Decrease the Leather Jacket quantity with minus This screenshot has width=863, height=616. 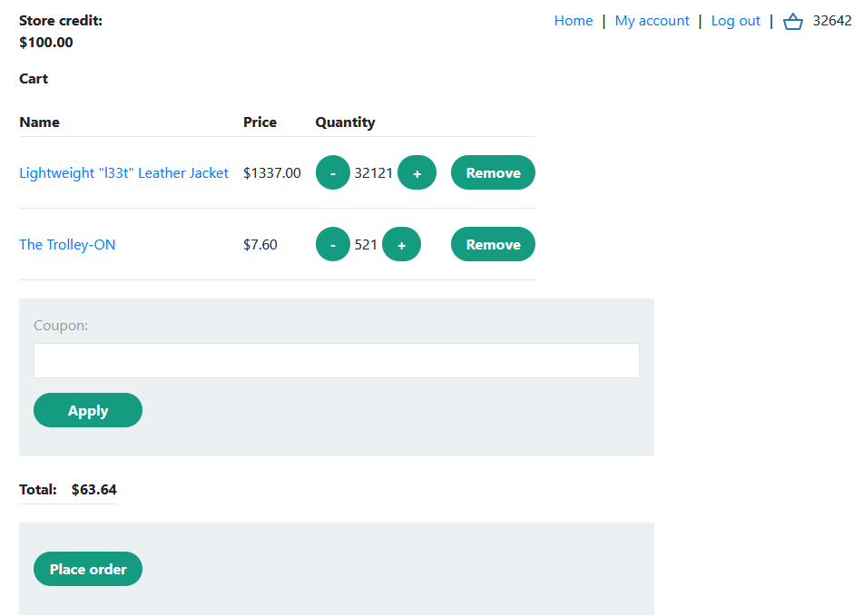pos(332,173)
